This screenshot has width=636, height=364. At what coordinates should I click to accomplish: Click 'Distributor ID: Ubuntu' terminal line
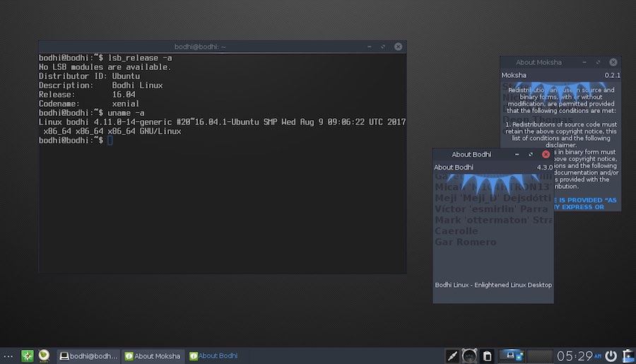(x=89, y=76)
